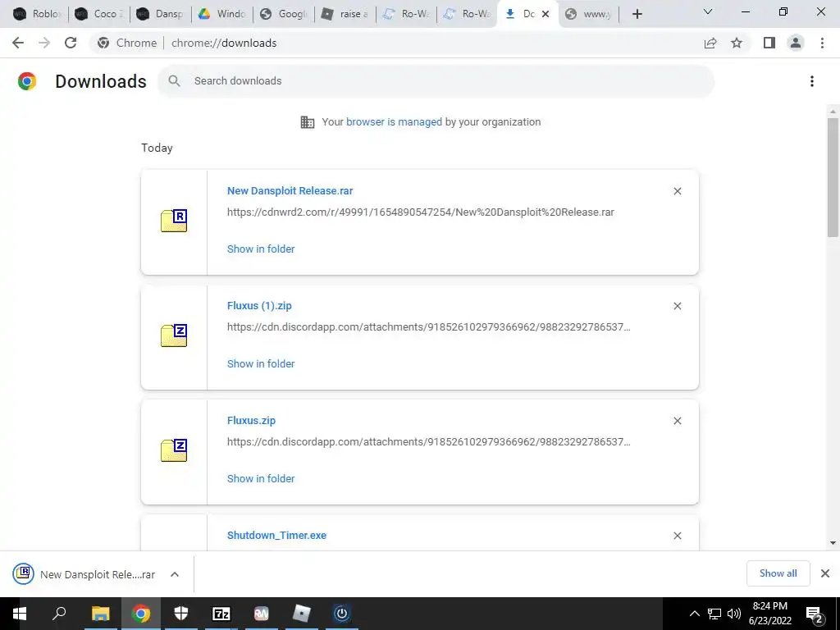Screen dimensions: 840x630
Task: Open Windows Start menu
Action: tap(20, 614)
